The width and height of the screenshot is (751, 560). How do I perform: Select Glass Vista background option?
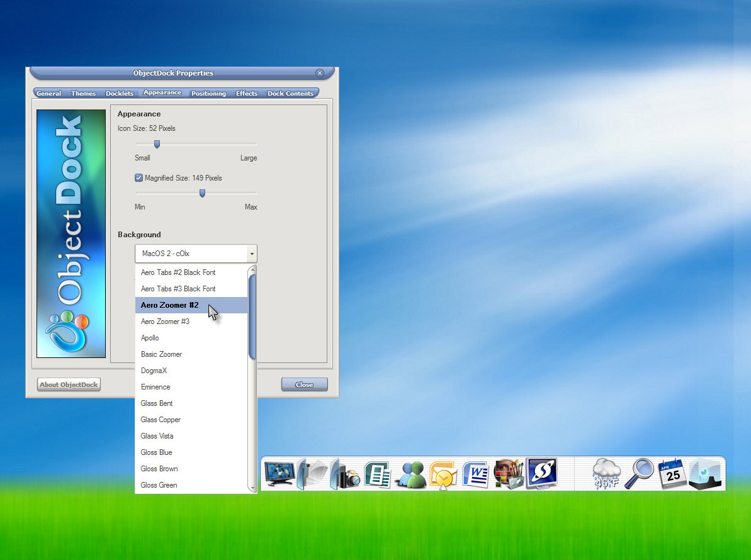pos(191,435)
